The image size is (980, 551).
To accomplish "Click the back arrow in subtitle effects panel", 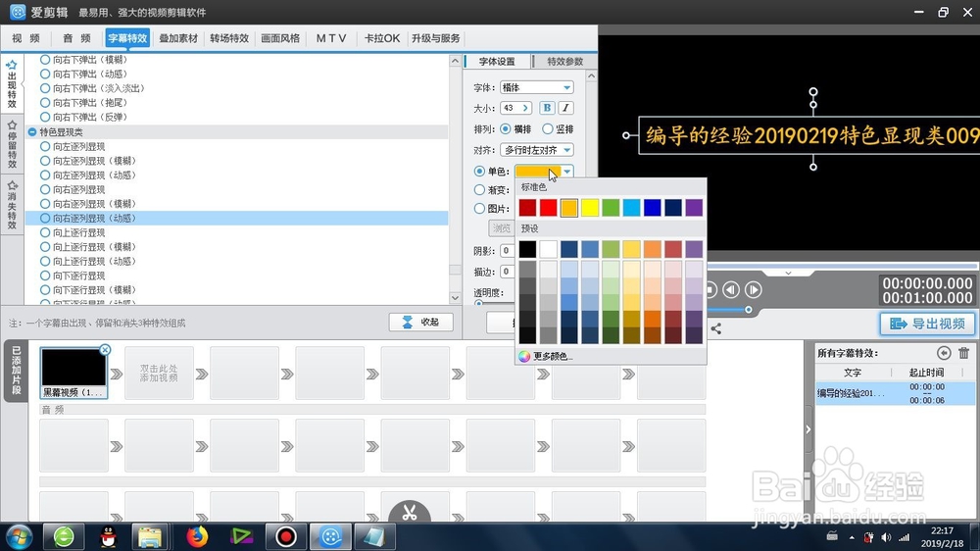I will (x=944, y=353).
